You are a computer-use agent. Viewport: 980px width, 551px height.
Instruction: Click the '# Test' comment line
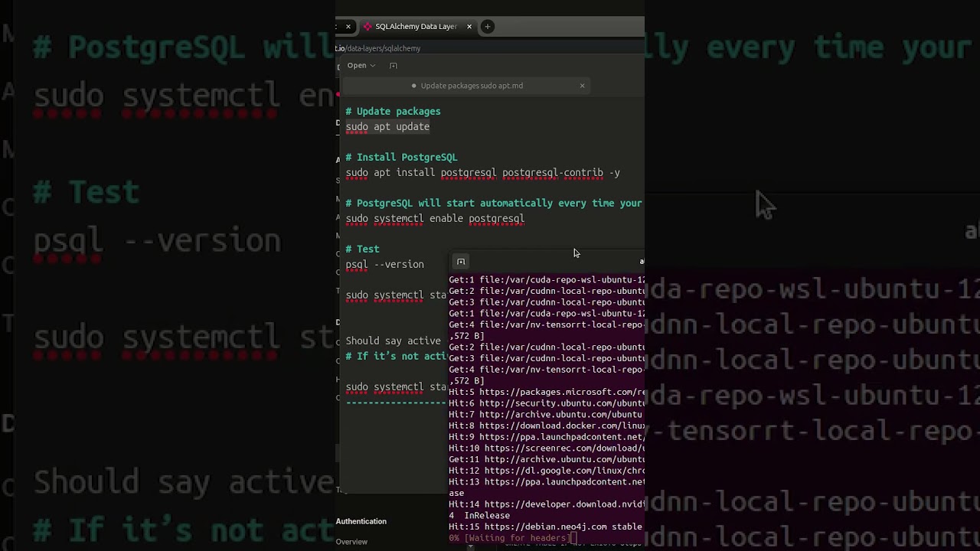(x=362, y=249)
